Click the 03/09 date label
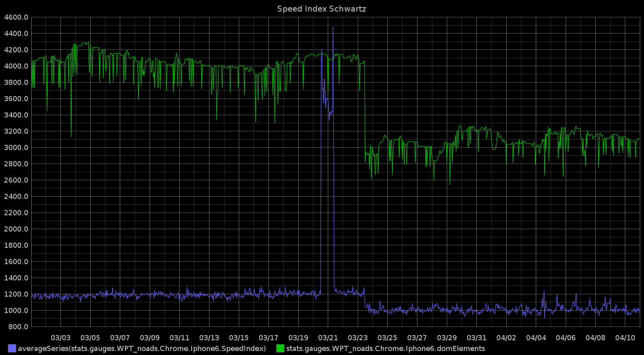 (x=150, y=338)
